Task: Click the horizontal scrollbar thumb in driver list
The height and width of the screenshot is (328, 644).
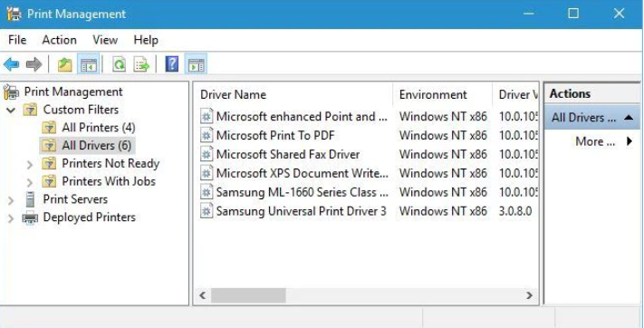Action: [x=248, y=295]
